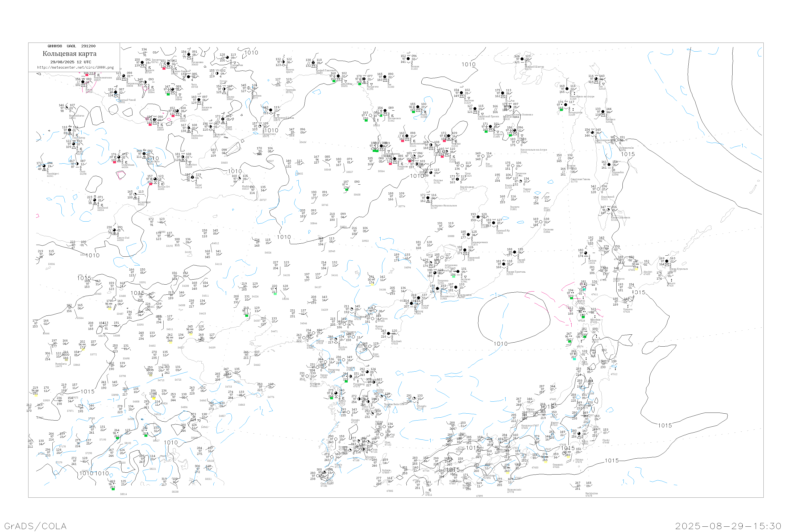Viewport: 798px width, 532px height.
Task: Click the Николаевск-на-Амуре station circle
Action: point(567,89)
